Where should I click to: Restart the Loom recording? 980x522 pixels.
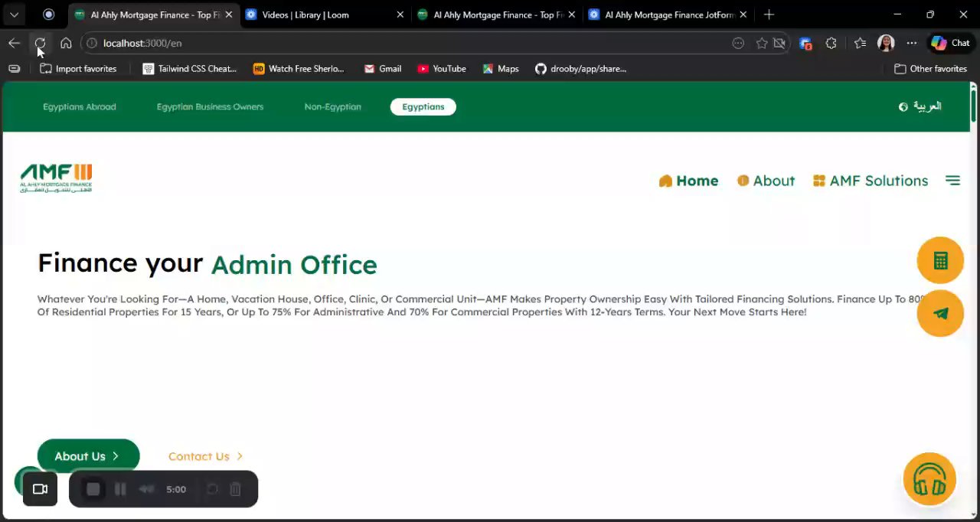point(212,489)
